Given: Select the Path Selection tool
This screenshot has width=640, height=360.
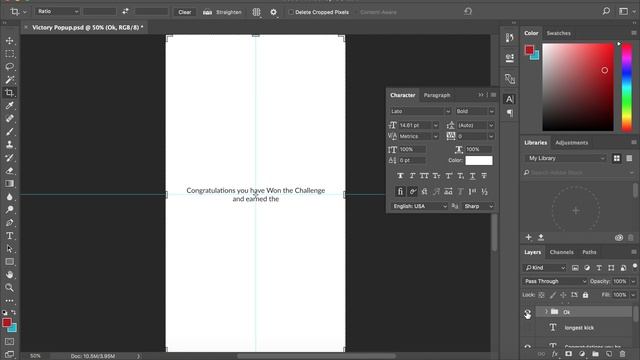Looking at the screenshot, I should coord(9,249).
